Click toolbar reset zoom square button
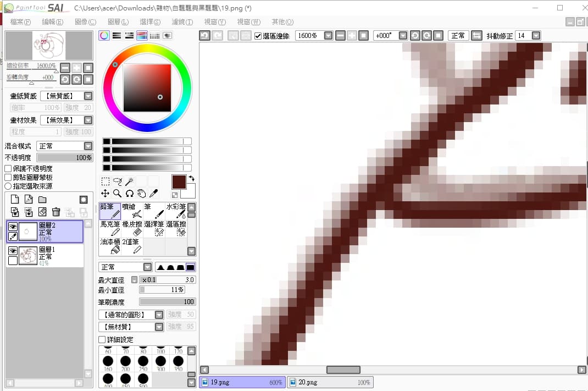This screenshot has width=588, height=391. 363,36
